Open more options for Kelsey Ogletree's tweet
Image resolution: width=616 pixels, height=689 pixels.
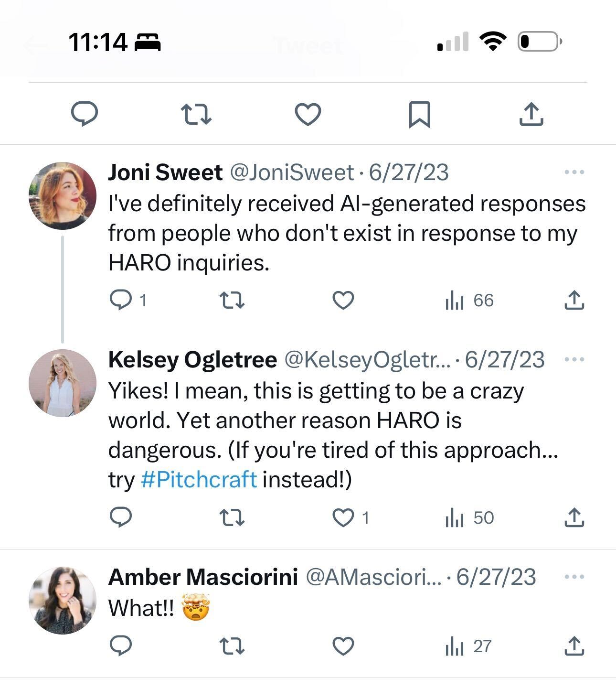[574, 359]
